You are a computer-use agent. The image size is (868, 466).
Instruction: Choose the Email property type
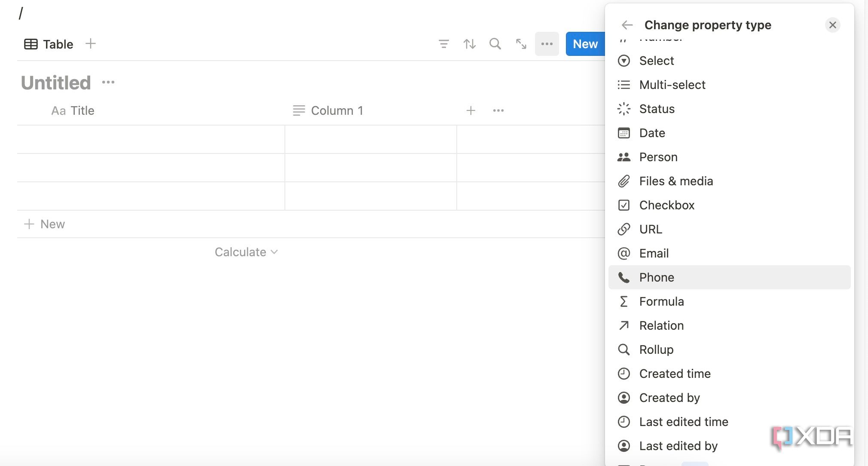(729, 253)
